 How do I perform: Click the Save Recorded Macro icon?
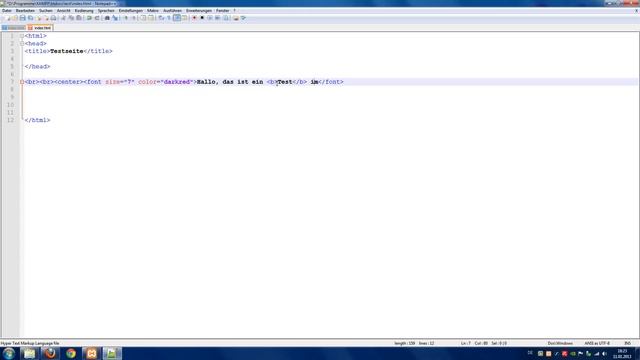click(x=226, y=18)
